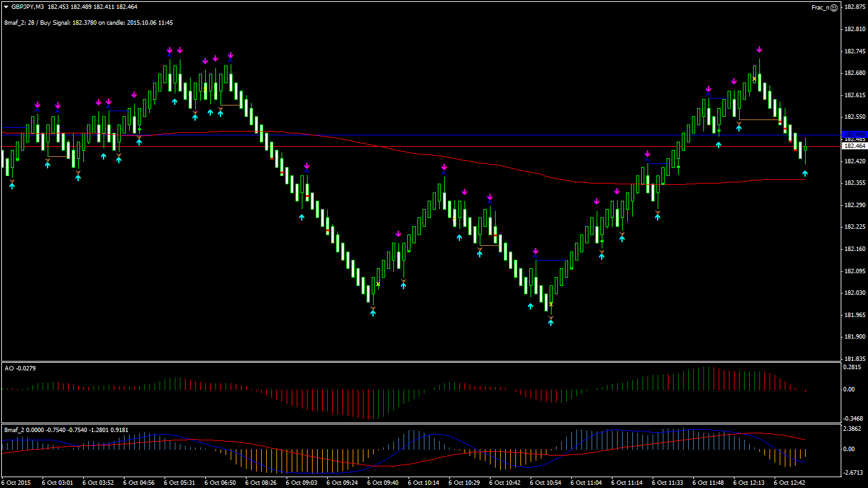Click the '8maf_2: 28 / Buy Signal' comment line

coord(89,22)
